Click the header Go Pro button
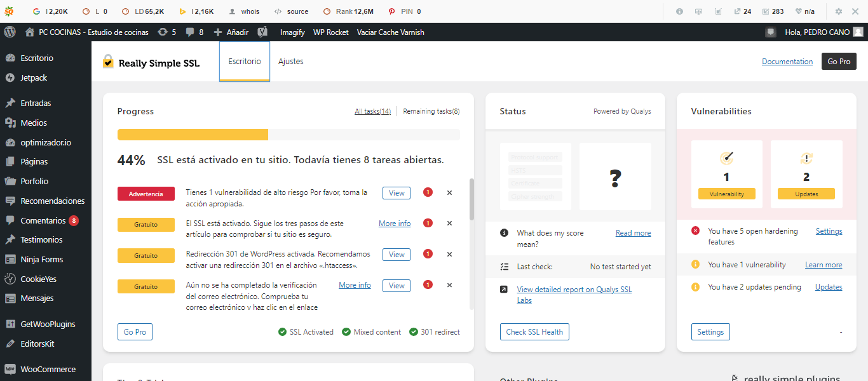Screen dimensions: 868x381 pos(839,62)
